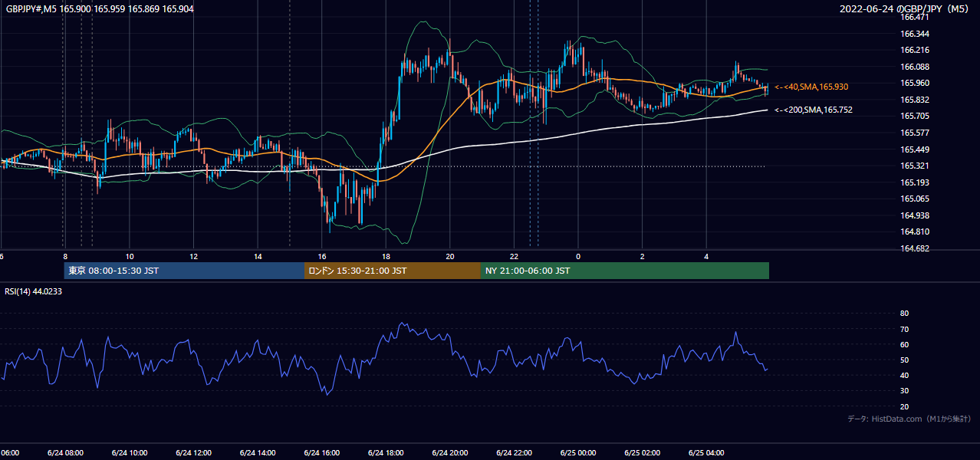Click the bottom date label 6/24 08:00

(64, 453)
